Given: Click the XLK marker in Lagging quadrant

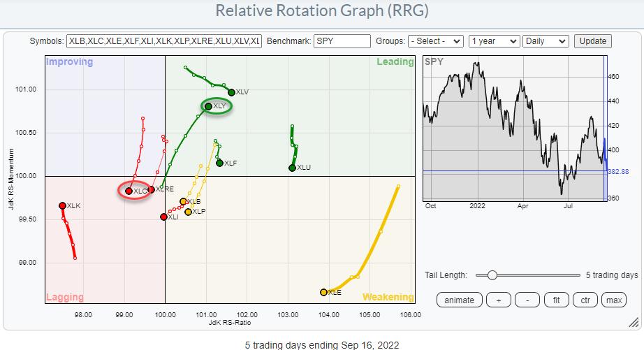Looking at the screenshot, I should coord(62,205).
